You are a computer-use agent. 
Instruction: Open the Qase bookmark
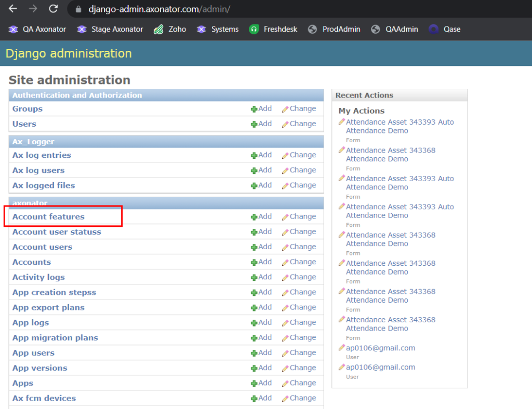coord(445,30)
